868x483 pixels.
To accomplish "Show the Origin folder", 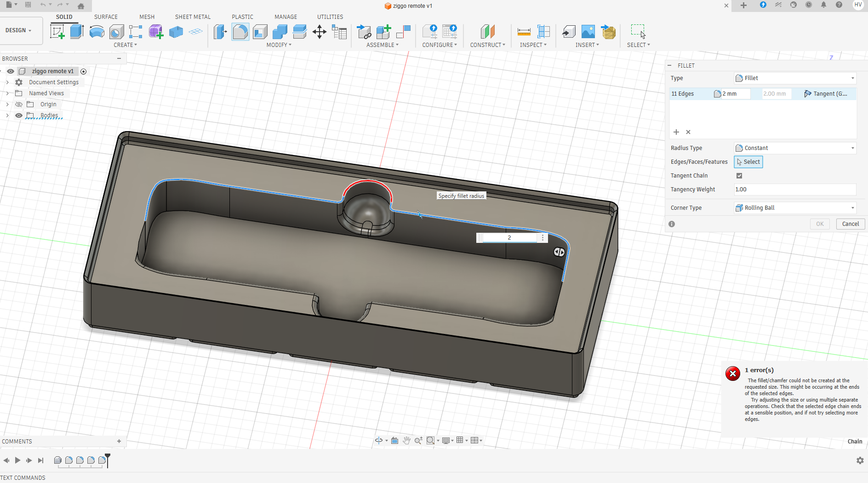I will click(x=19, y=104).
